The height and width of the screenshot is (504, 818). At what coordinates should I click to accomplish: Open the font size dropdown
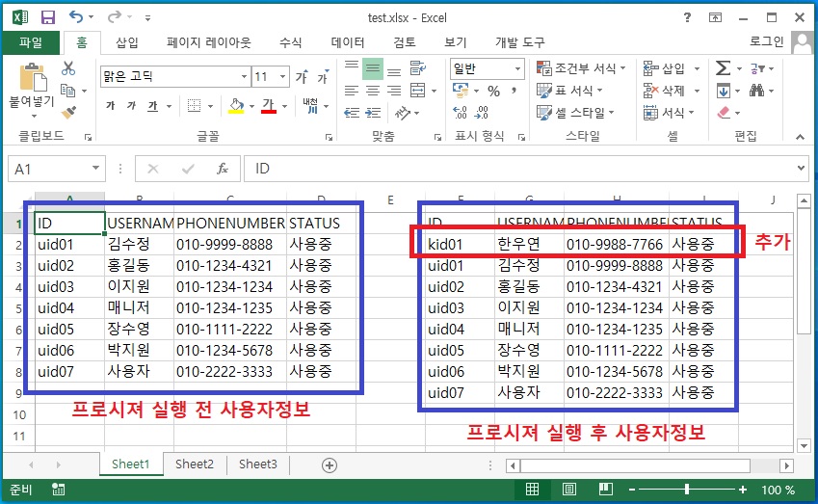click(282, 77)
